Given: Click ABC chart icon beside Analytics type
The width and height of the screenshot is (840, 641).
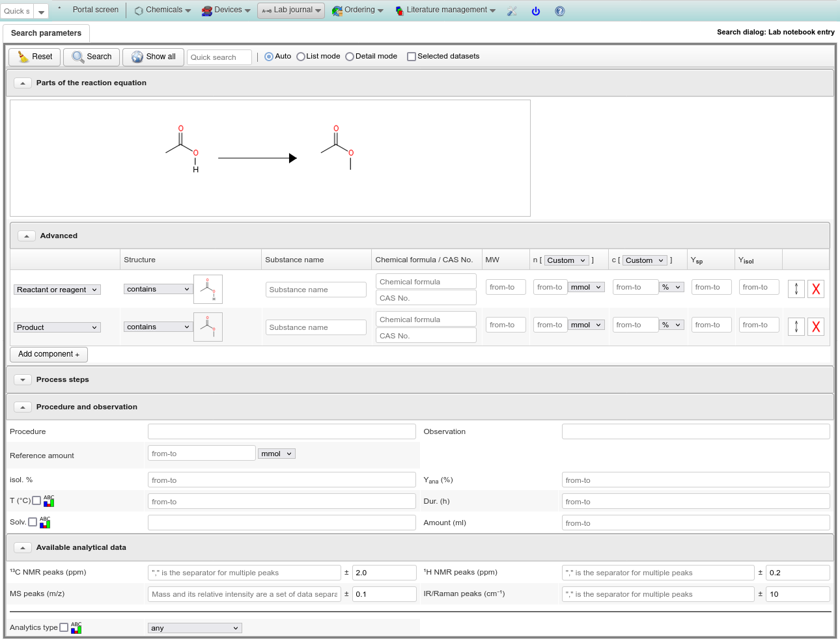Looking at the screenshot, I should tap(76, 628).
